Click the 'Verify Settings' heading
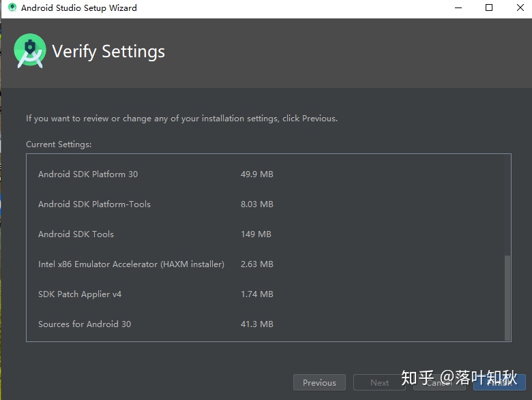The height and width of the screenshot is (400, 532). point(108,52)
